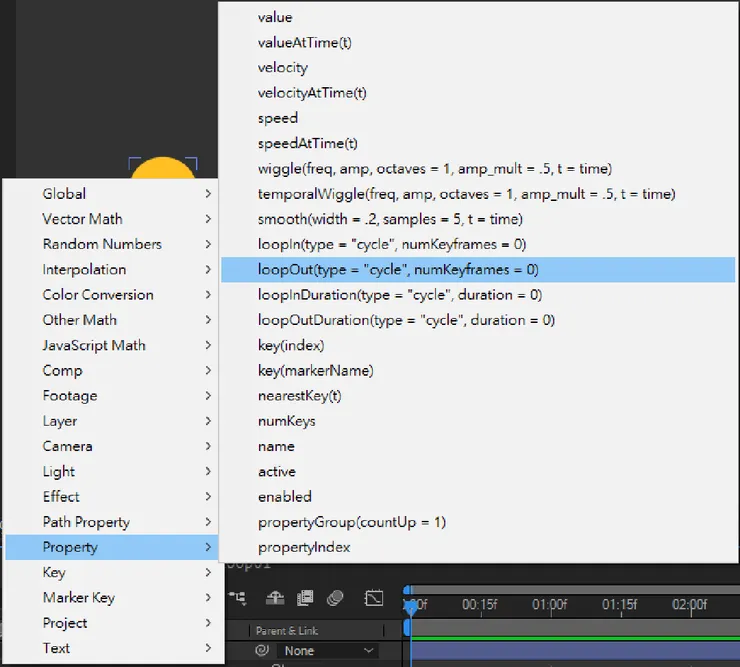Click the parent pick whip spiral icon
The height and width of the screenshot is (667, 740).
click(262, 650)
